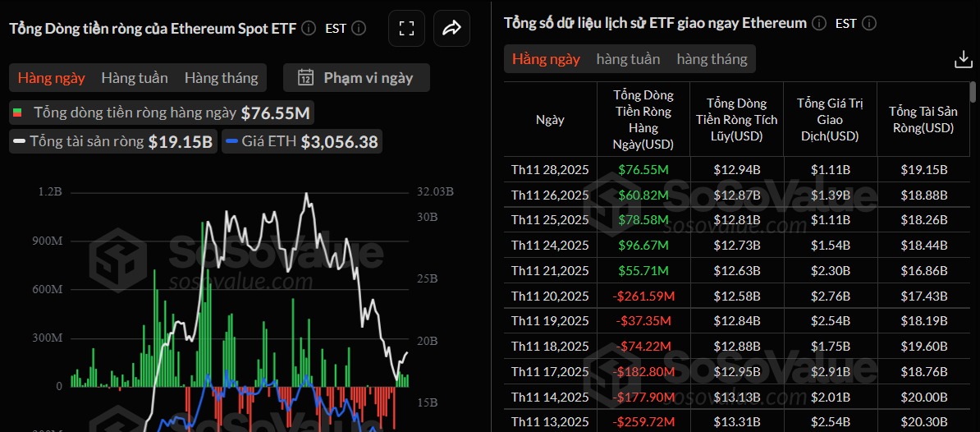
Task: Click the 32.03B right-axis chart label
Action: [x=434, y=192]
